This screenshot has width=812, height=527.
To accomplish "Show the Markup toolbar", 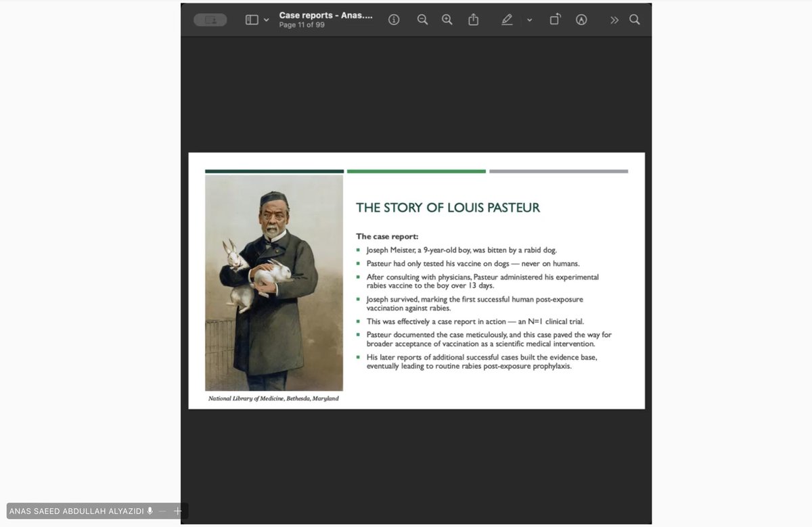I will [581, 20].
